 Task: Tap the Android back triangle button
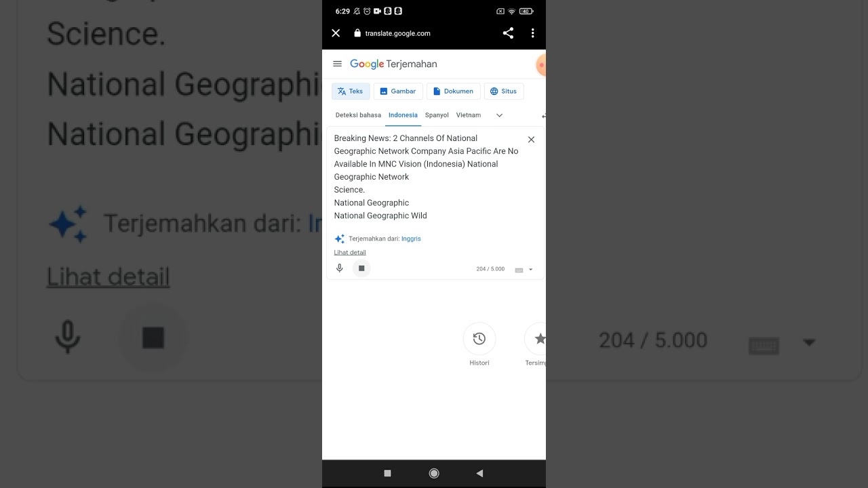(479, 473)
